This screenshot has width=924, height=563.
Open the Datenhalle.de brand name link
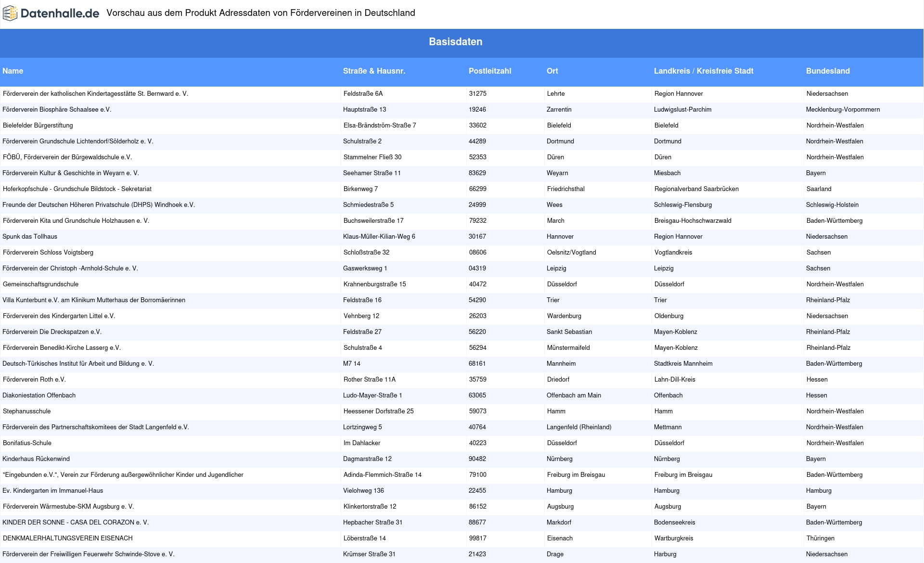pos(60,13)
